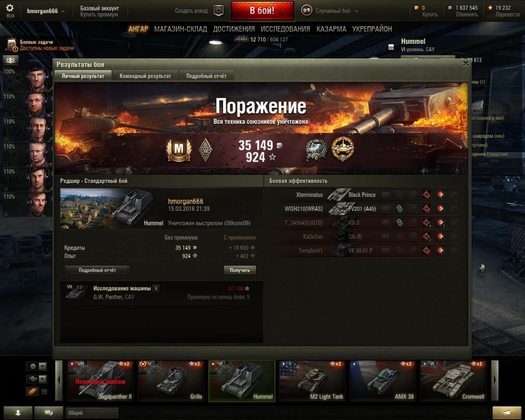Click the platoon creation badge icon
The image size is (525, 420).
click(x=219, y=10)
